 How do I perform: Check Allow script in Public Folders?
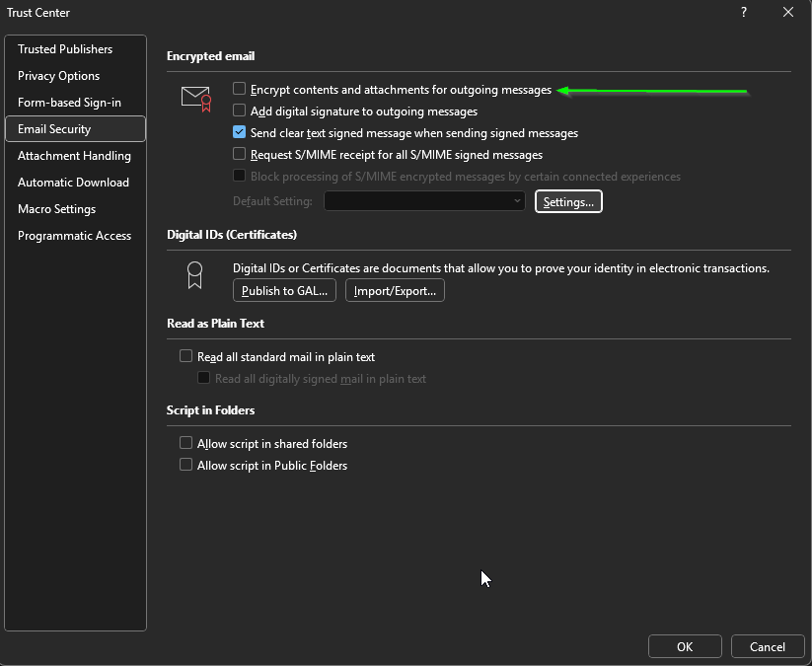(185, 466)
